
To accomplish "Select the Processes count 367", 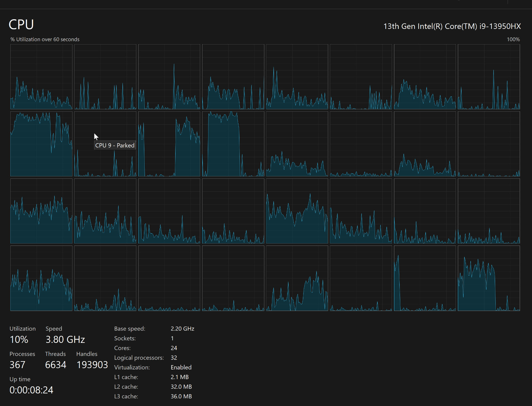I will tap(17, 365).
